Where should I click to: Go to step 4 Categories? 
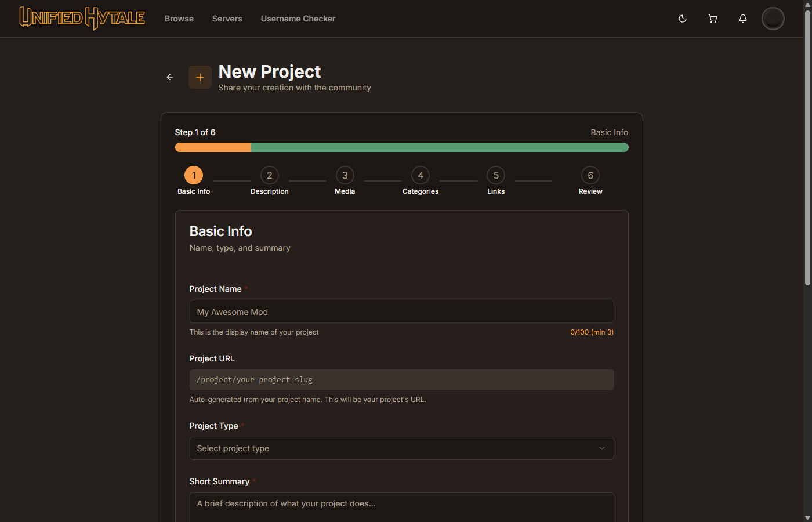(420, 175)
